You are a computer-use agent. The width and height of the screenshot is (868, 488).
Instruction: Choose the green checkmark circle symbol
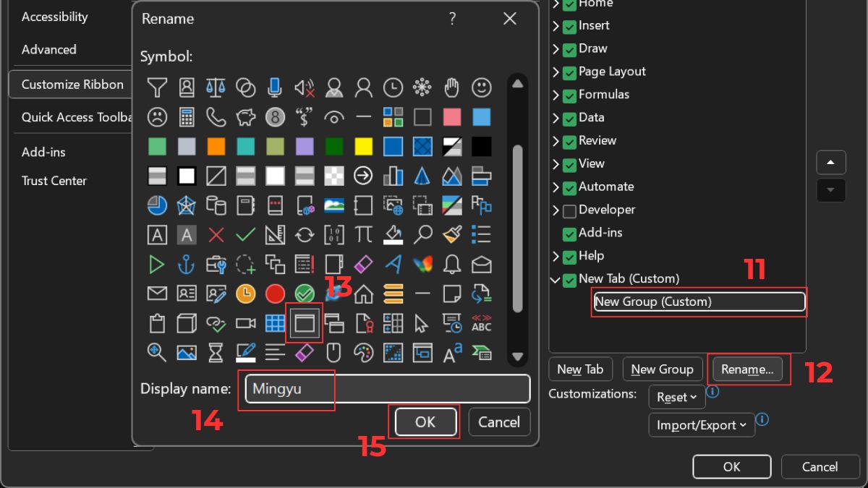point(304,294)
